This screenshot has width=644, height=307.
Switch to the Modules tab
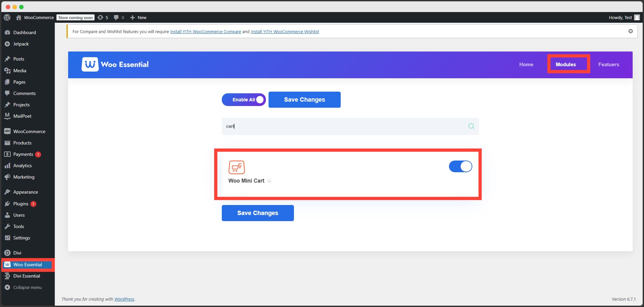pos(566,65)
